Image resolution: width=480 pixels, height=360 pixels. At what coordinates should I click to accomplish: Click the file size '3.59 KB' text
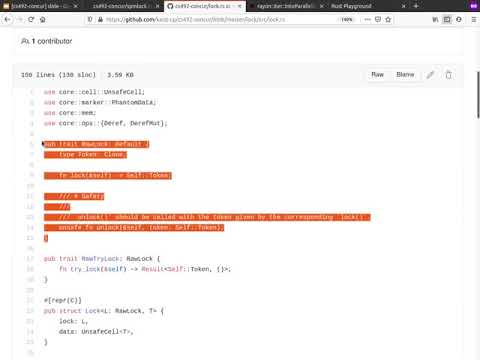[x=120, y=75]
